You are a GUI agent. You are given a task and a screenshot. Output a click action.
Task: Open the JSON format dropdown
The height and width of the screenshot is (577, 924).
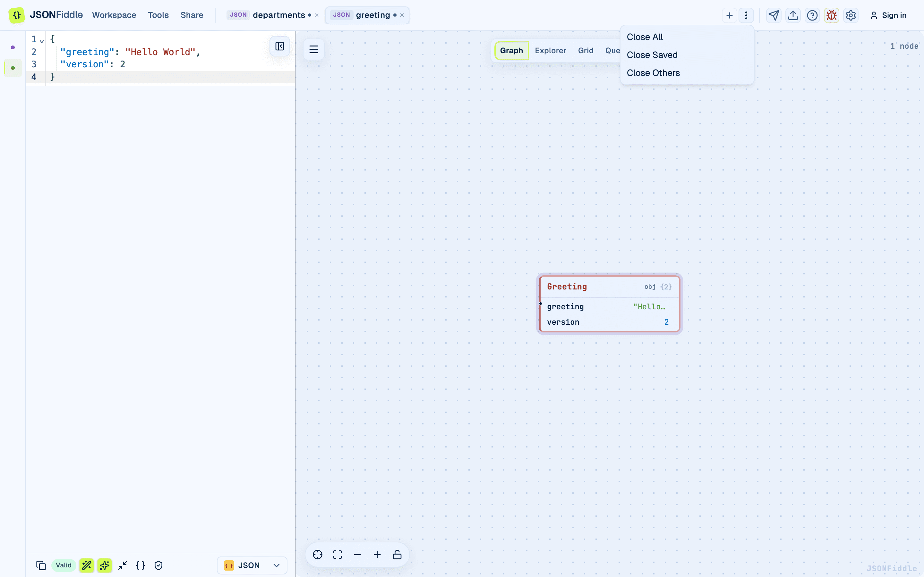click(252, 565)
